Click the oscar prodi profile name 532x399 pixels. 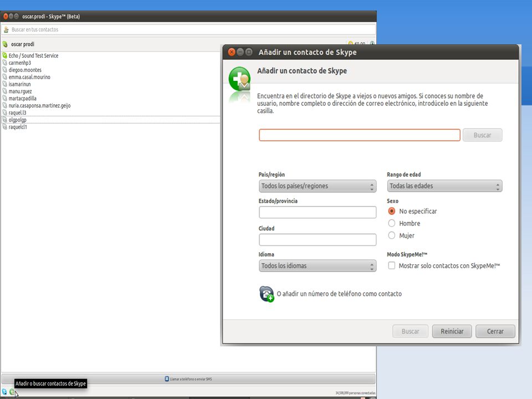pyautogui.click(x=23, y=44)
